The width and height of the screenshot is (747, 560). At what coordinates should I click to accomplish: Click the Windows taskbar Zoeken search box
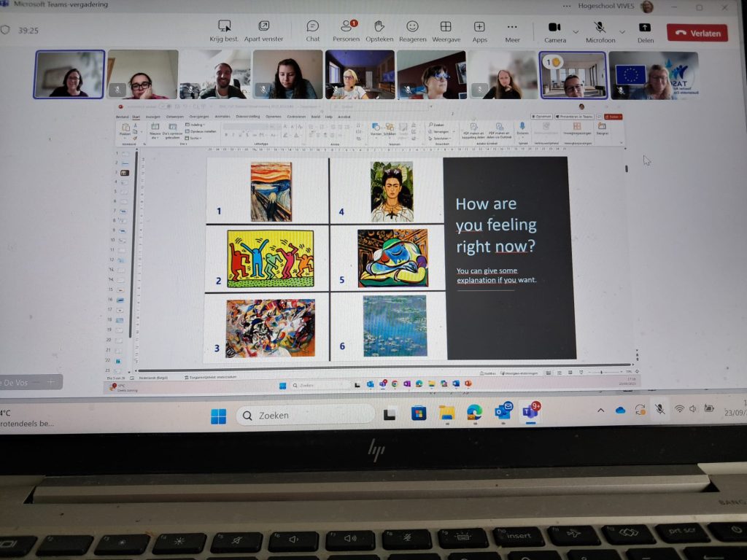pos(305,415)
